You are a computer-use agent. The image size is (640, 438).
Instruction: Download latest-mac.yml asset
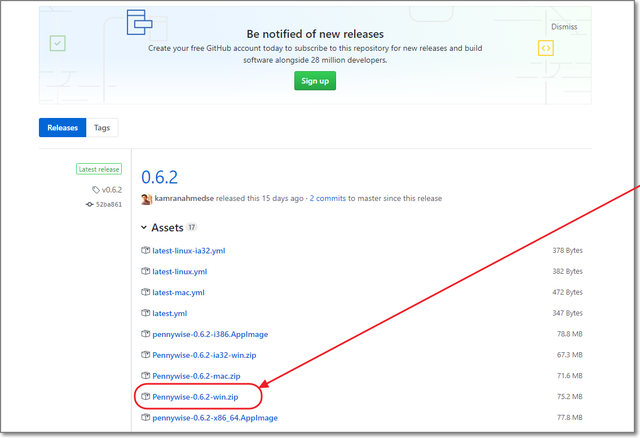tap(179, 292)
